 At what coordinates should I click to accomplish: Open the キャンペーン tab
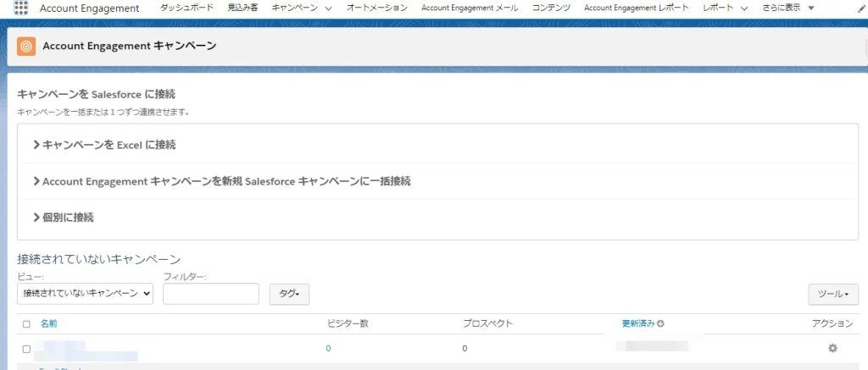[295, 8]
